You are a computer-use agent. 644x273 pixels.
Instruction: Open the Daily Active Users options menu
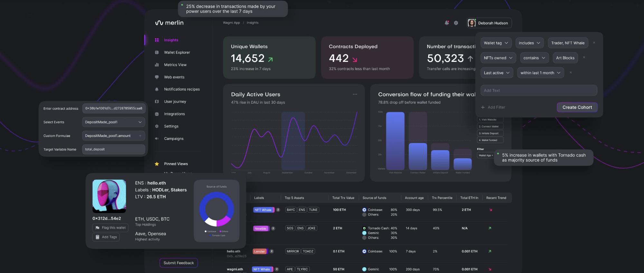(x=355, y=94)
